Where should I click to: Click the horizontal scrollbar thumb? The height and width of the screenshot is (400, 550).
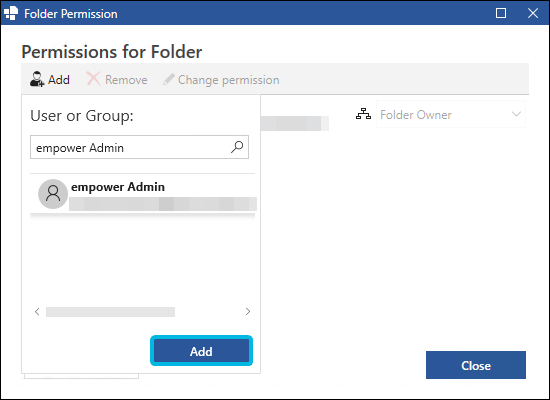[110, 312]
